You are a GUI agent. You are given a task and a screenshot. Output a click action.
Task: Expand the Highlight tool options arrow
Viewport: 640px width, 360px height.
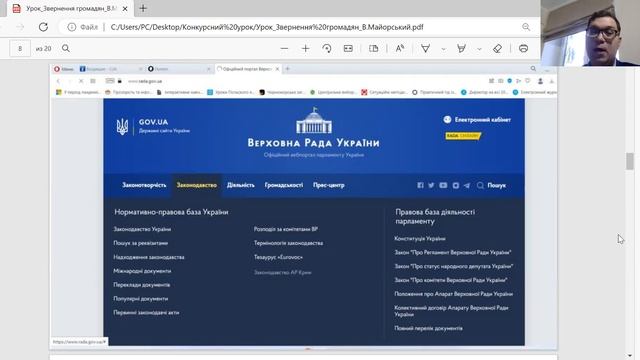pos(479,49)
